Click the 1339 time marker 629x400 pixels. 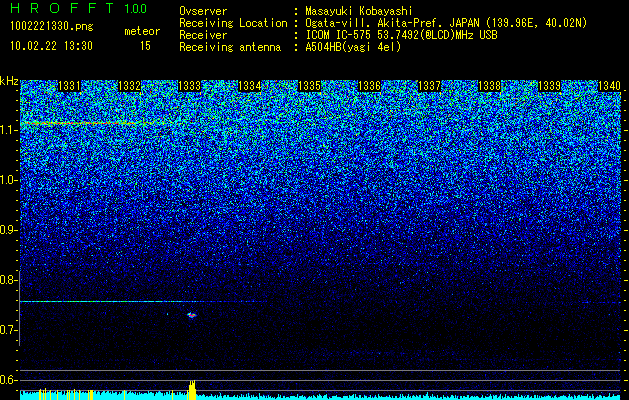549,86
